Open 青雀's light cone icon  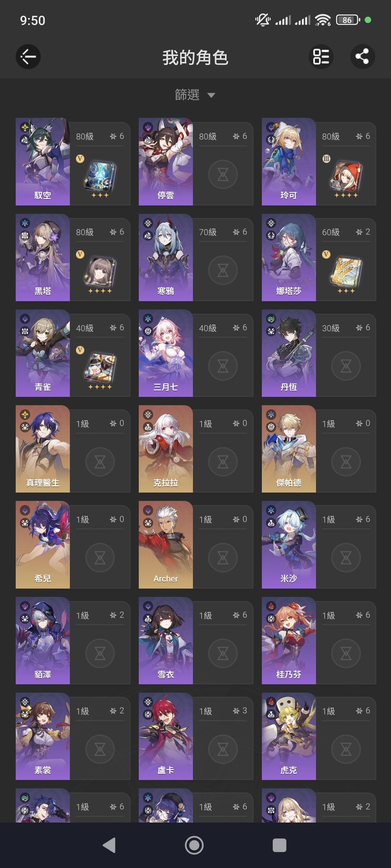pos(100,367)
